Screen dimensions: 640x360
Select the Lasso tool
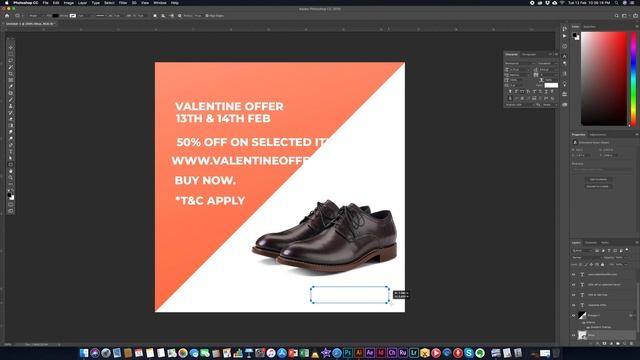(11, 60)
